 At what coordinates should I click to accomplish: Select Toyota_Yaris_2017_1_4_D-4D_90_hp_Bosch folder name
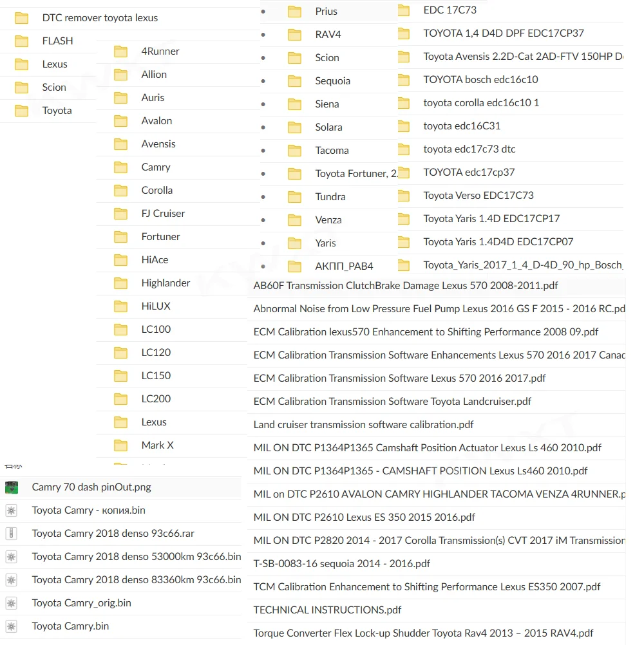click(x=524, y=265)
